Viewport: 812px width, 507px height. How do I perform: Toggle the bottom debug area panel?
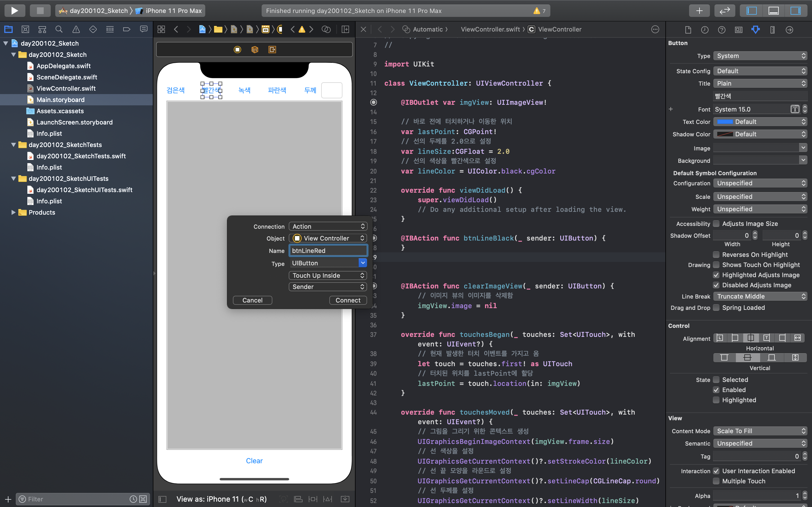pos(773,10)
